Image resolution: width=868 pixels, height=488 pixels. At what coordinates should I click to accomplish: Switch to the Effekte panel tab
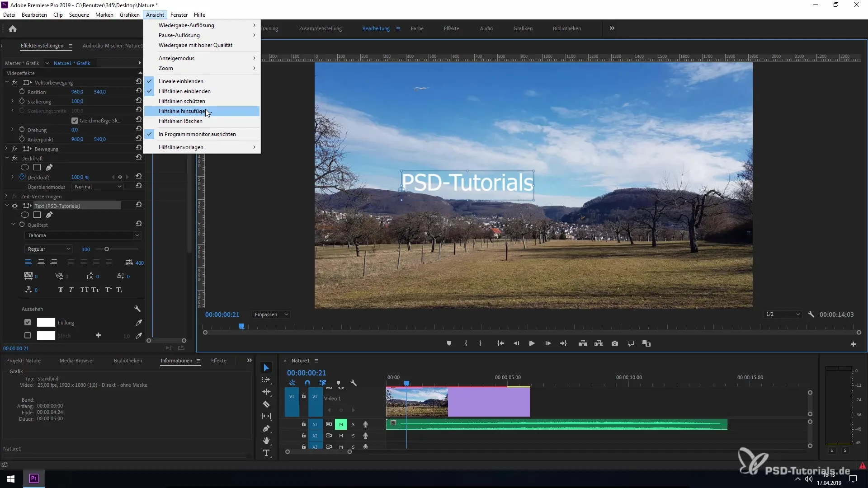click(219, 361)
